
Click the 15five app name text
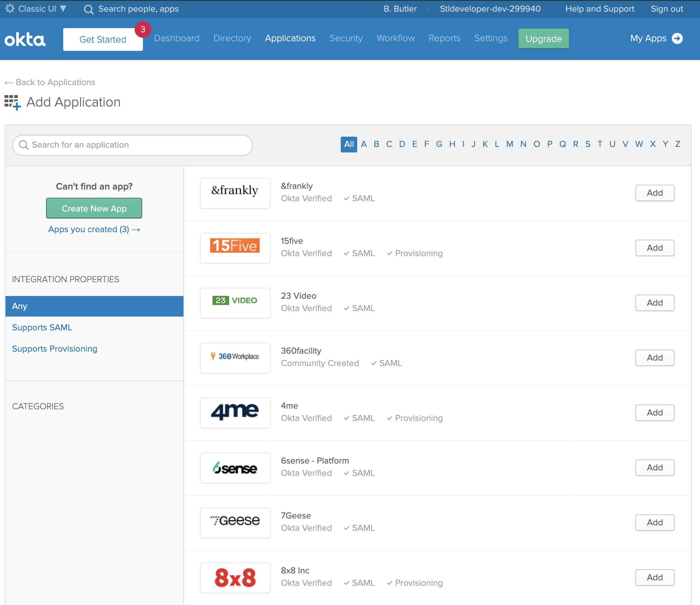[x=292, y=241]
